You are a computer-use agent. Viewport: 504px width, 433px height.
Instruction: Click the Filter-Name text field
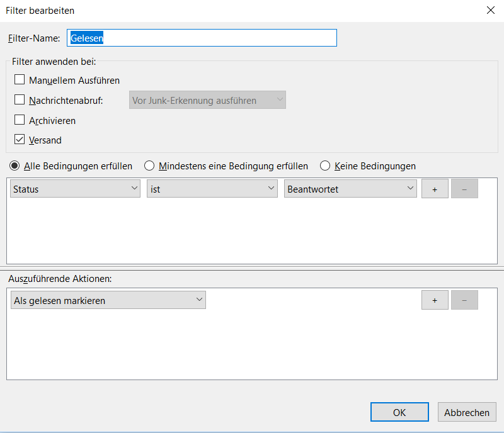point(202,38)
